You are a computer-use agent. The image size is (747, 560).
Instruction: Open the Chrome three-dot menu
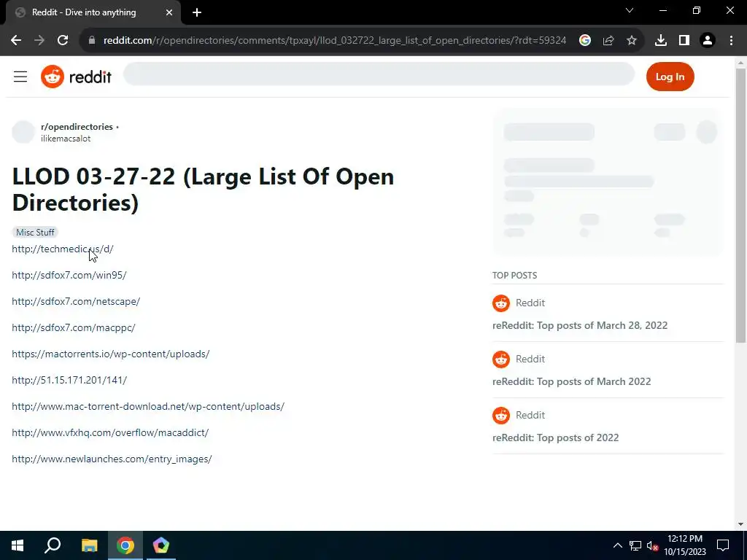point(731,41)
